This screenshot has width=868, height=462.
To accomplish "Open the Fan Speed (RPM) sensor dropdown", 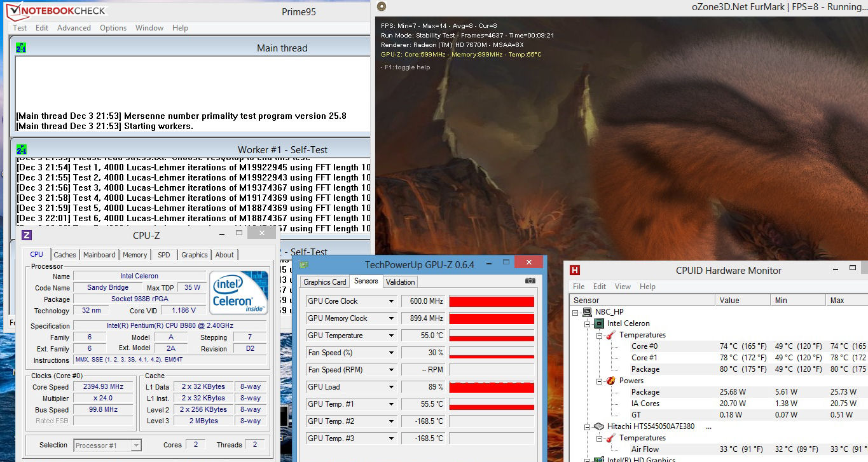I will point(392,370).
